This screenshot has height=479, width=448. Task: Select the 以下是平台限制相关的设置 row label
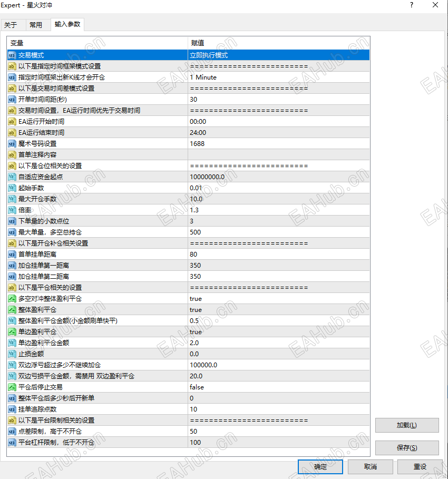click(x=56, y=421)
